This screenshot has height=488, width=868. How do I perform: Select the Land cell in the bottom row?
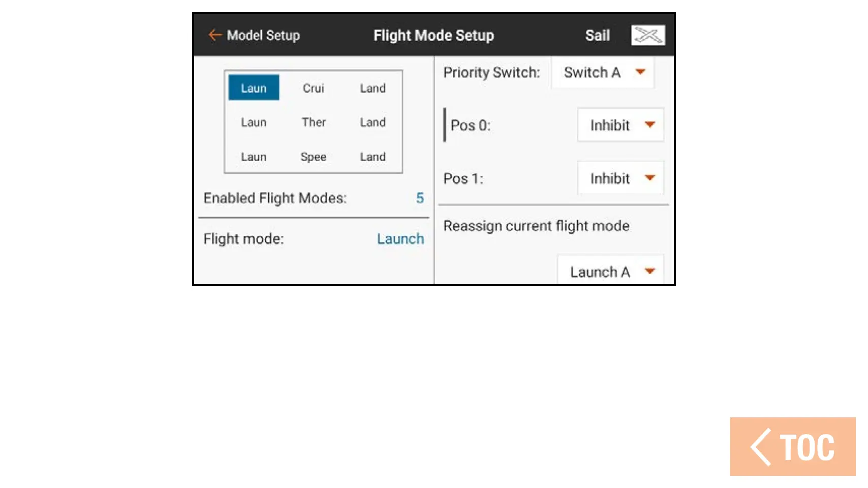pyautogui.click(x=373, y=157)
